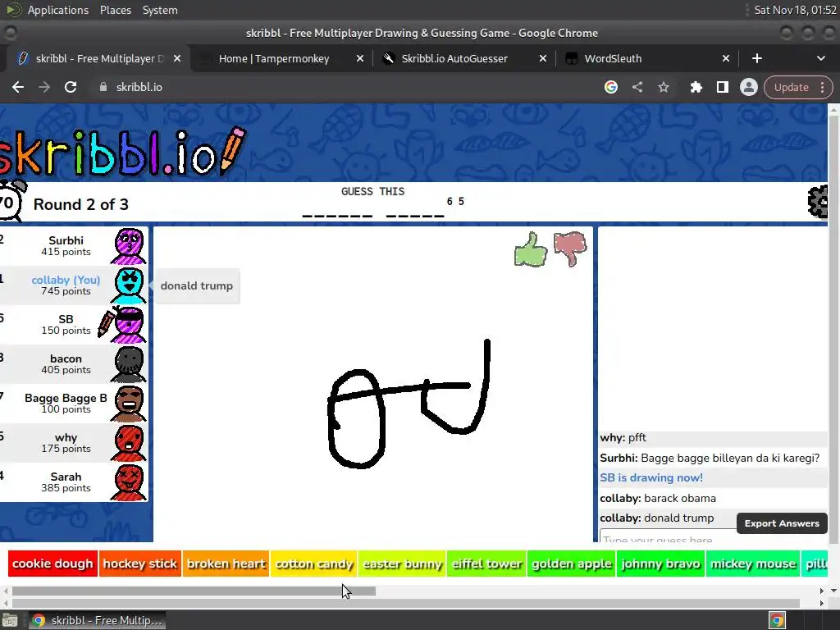Select the golden apple suggestion
840x630 pixels.
coord(572,564)
